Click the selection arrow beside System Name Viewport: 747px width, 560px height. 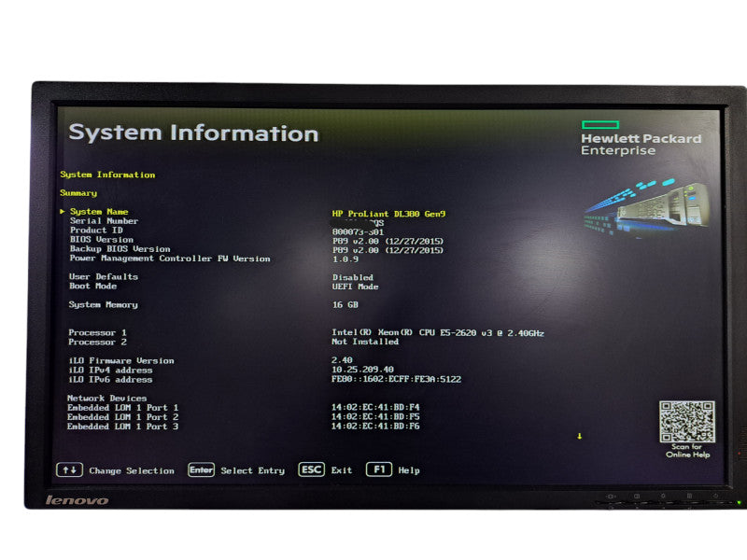(63, 211)
